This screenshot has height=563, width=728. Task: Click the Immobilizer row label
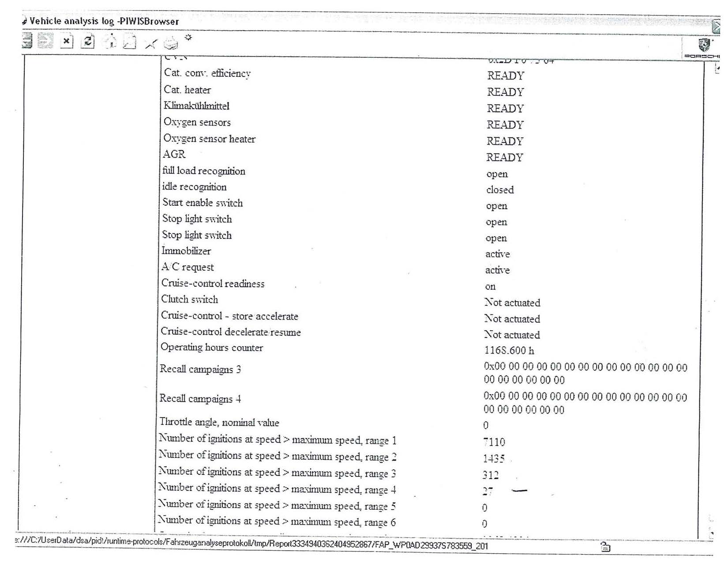coord(186,251)
